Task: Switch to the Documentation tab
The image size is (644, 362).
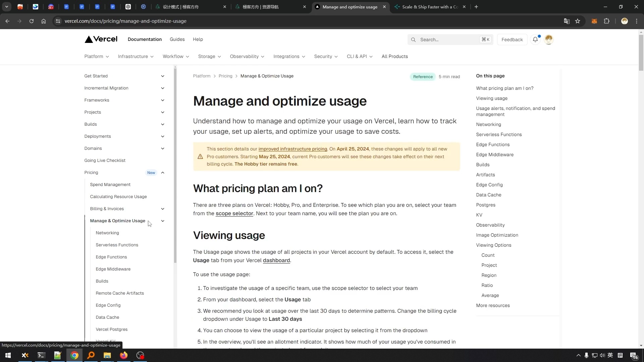Action: pos(145,39)
